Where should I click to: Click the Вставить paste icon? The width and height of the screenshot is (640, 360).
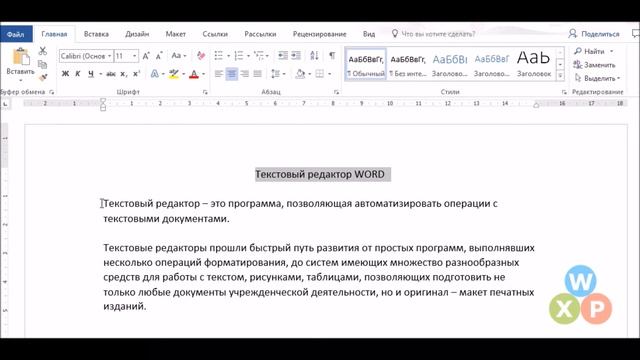(x=20, y=56)
